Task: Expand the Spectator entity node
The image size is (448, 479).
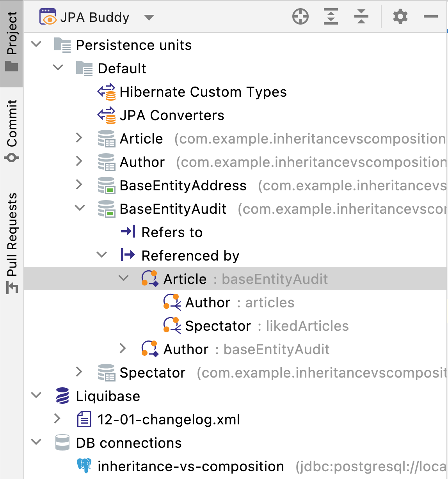Action: (80, 373)
